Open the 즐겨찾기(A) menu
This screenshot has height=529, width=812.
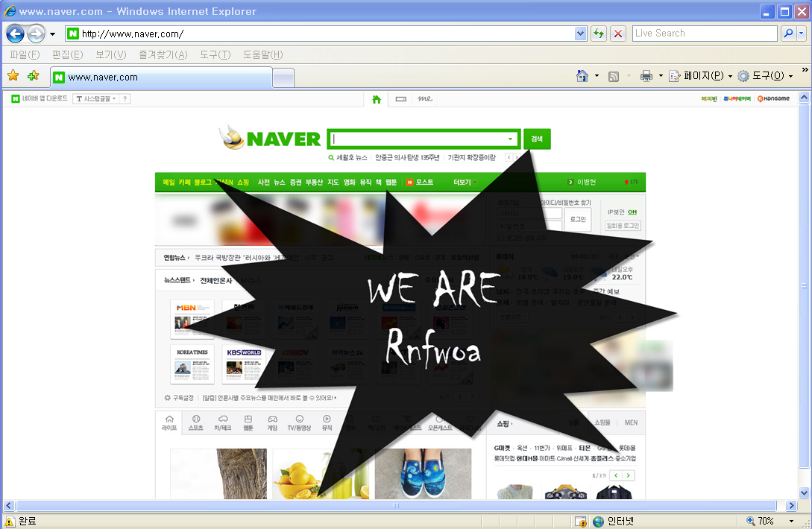click(163, 54)
